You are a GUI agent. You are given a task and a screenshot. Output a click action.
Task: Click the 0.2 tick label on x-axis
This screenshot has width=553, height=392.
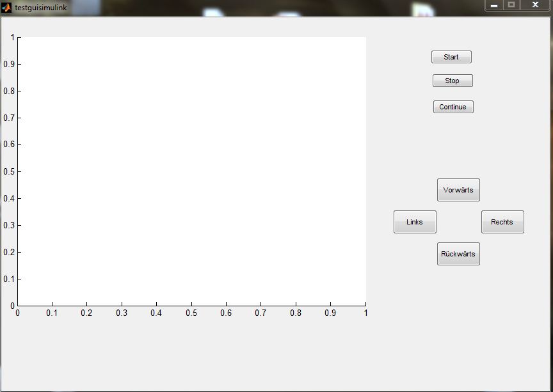(x=86, y=313)
